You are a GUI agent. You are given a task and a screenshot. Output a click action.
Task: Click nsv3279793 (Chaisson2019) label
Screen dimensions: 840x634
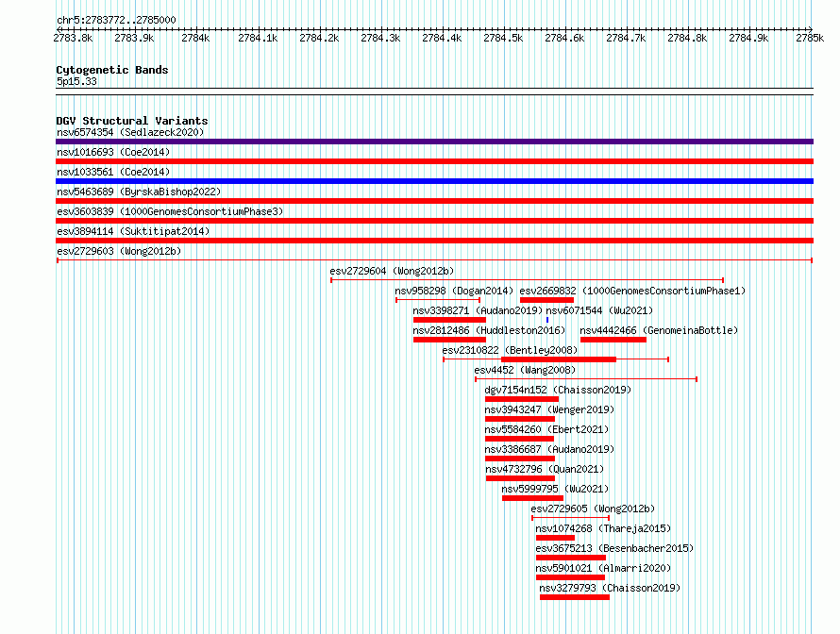pos(610,588)
